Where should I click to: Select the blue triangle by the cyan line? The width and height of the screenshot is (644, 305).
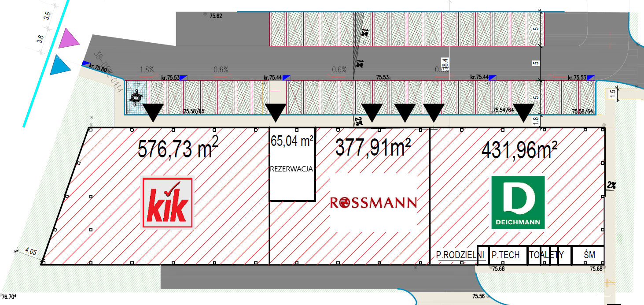pos(59,66)
